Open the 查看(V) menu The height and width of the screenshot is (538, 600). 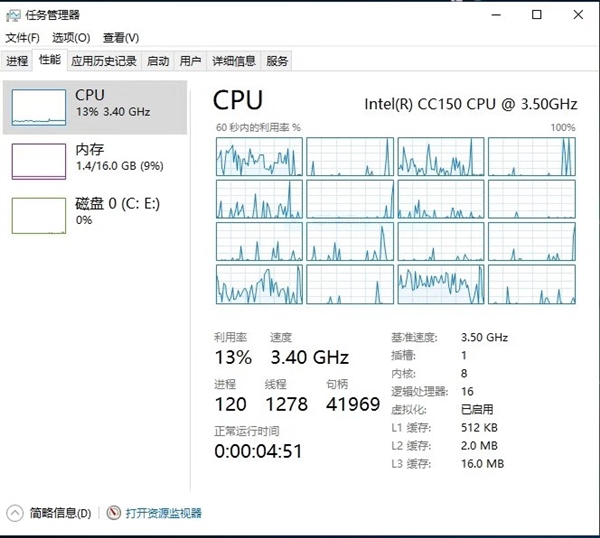[x=120, y=38]
